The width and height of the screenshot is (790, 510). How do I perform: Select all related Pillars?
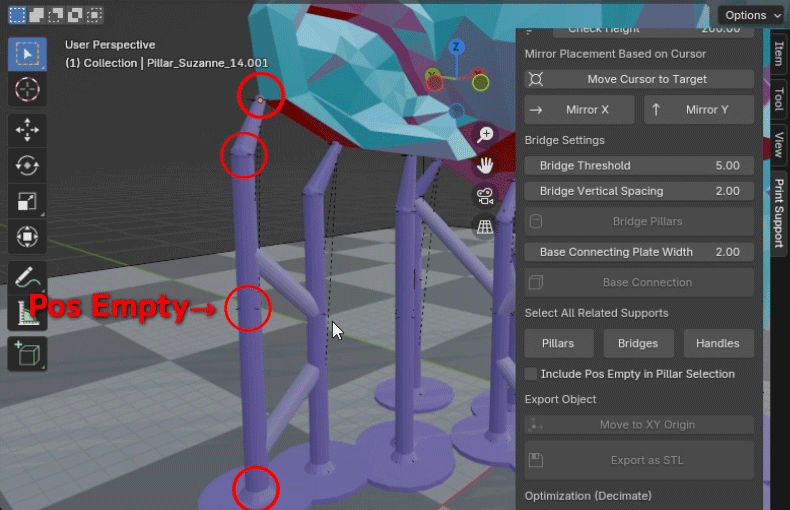[x=559, y=343]
